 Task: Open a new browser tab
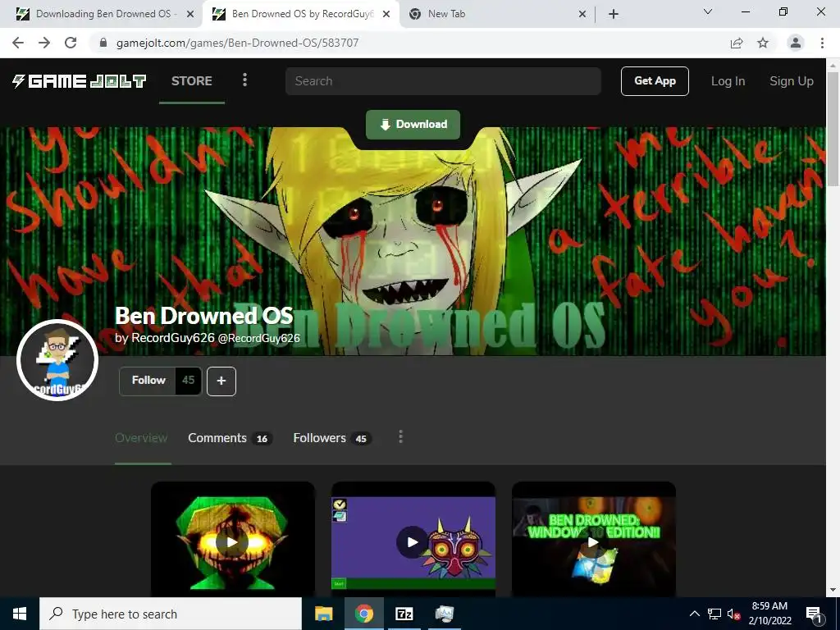614,15
